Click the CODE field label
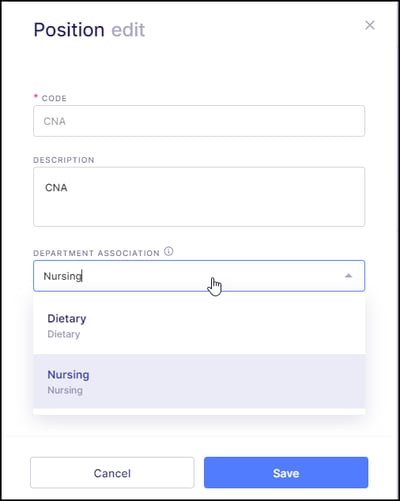Screen dimensions: 400x501 point(54,98)
